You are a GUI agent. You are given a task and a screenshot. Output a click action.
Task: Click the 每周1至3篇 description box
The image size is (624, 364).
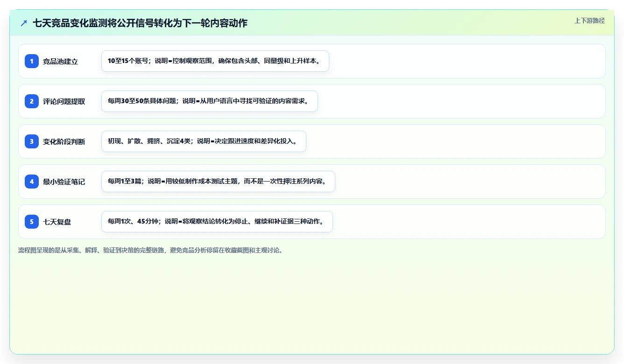[218, 182]
